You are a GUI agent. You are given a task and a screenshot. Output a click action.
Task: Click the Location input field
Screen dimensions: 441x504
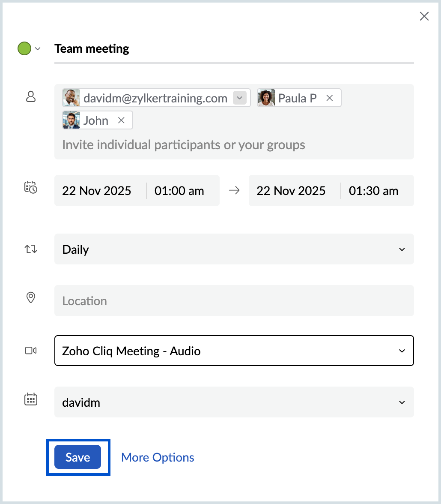point(234,301)
